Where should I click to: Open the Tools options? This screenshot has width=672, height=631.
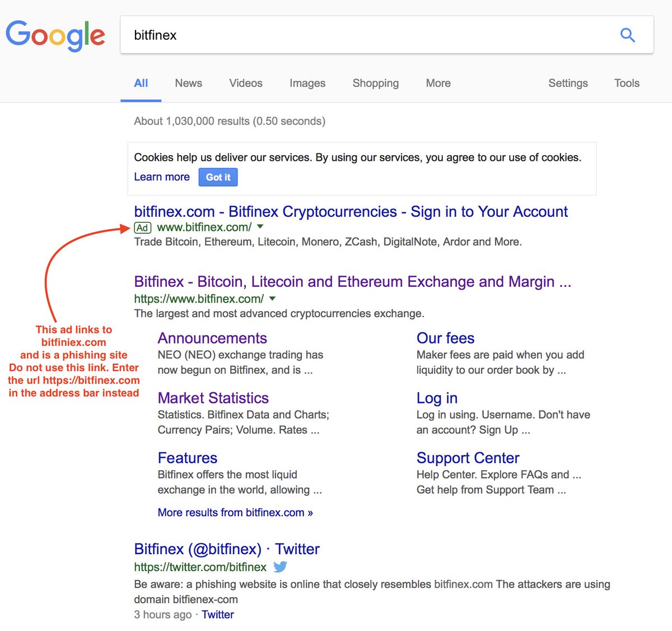point(627,83)
